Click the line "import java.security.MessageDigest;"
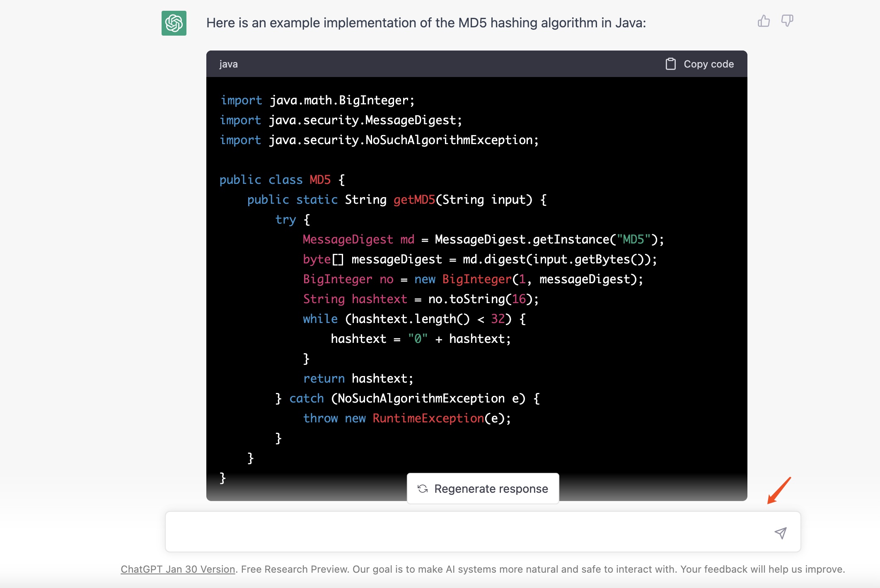This screenshot has height=588, width=880. point(341,120)
